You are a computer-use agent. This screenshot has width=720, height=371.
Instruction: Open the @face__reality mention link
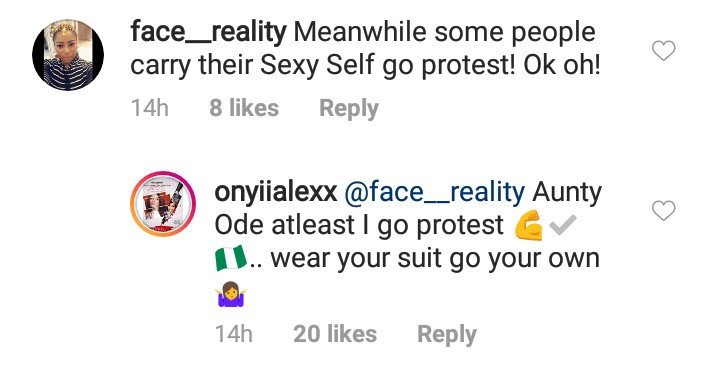434,193
